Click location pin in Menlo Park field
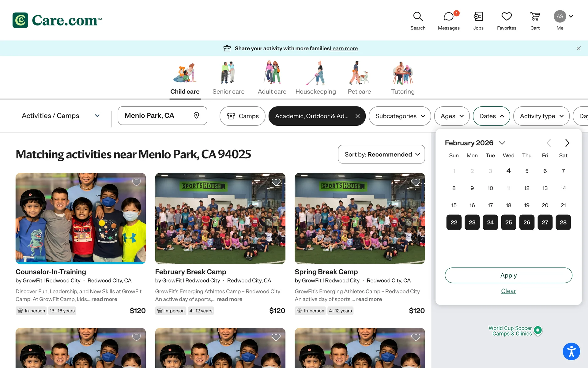 (x=196, y=116)
